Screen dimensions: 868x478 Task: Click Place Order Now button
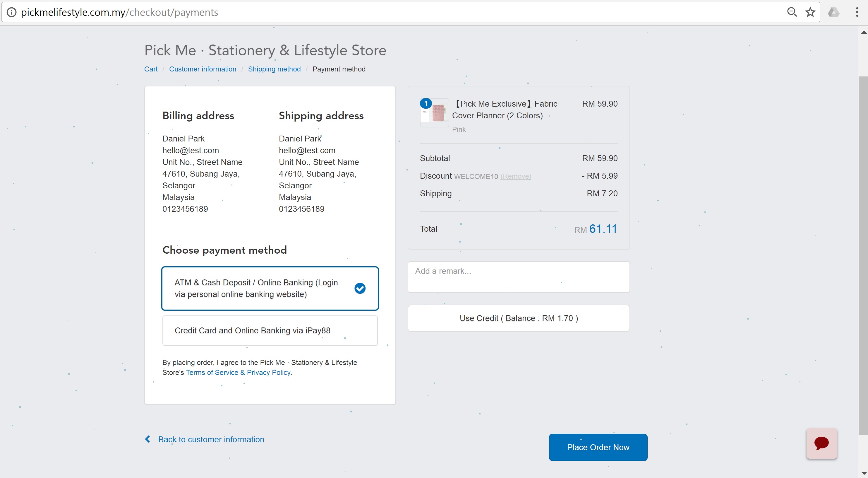click(598, 447)
